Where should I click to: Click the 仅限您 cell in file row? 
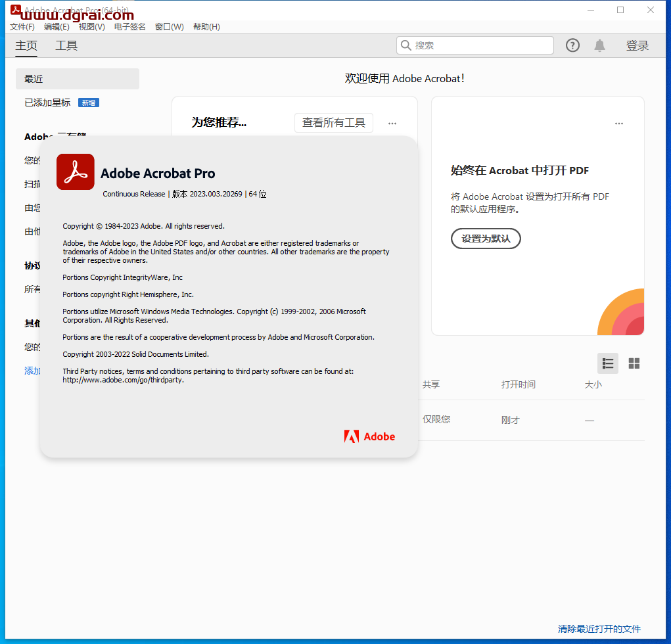pos(436,419)
